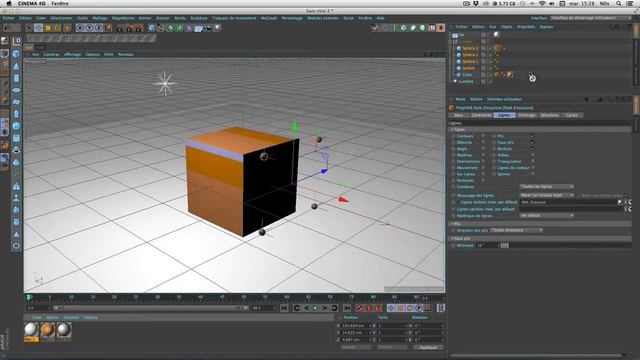This screenshot has height=360, width=640.
Task: Collapse the Pli section header
Action: pyautogui.click(x=540, y=224)
